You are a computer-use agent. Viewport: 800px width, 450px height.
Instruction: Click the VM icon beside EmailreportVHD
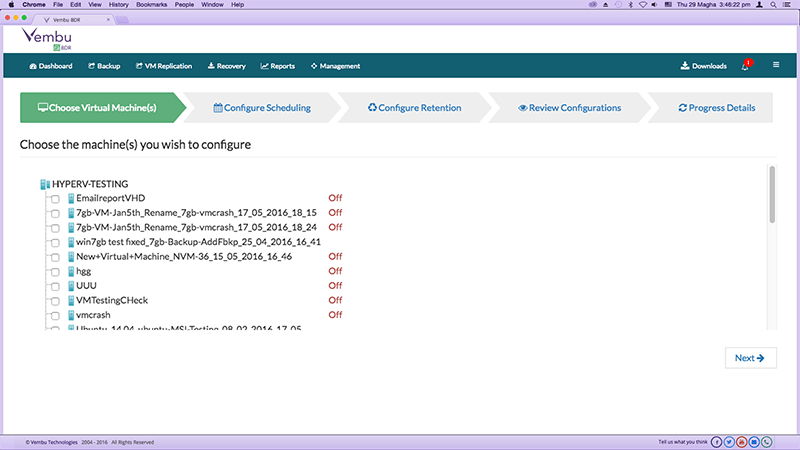coord(71,198)
